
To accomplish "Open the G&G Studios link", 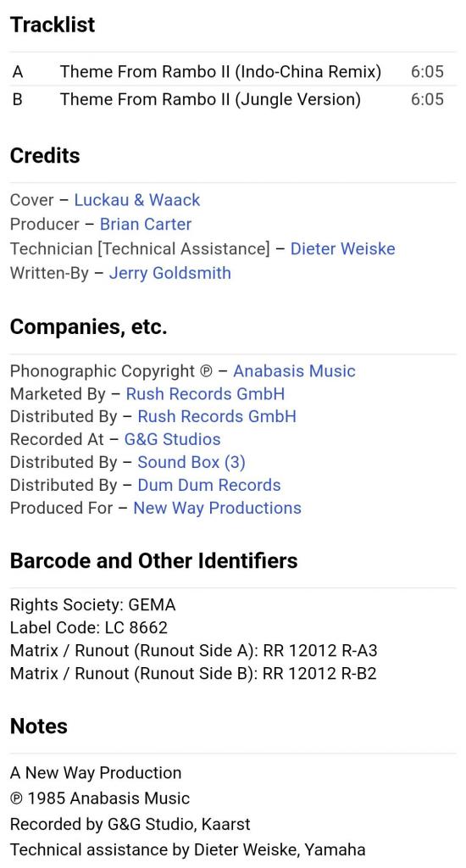I will point(172,439).
